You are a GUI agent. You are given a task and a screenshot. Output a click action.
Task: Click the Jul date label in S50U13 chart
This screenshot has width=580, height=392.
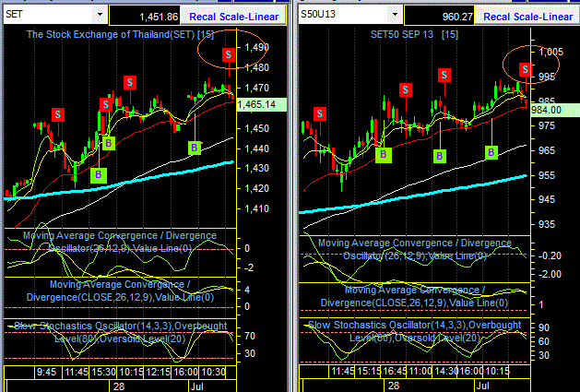483,386
